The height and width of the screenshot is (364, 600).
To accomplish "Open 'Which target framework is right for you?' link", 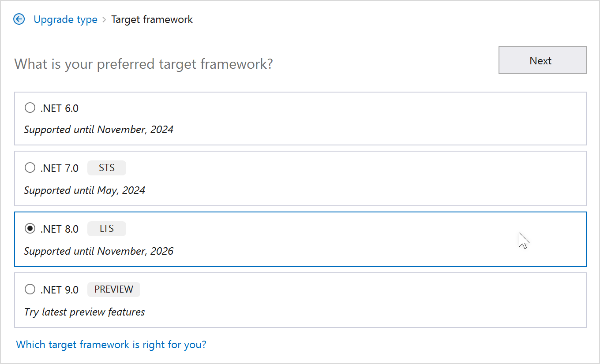I will (111, 344).
